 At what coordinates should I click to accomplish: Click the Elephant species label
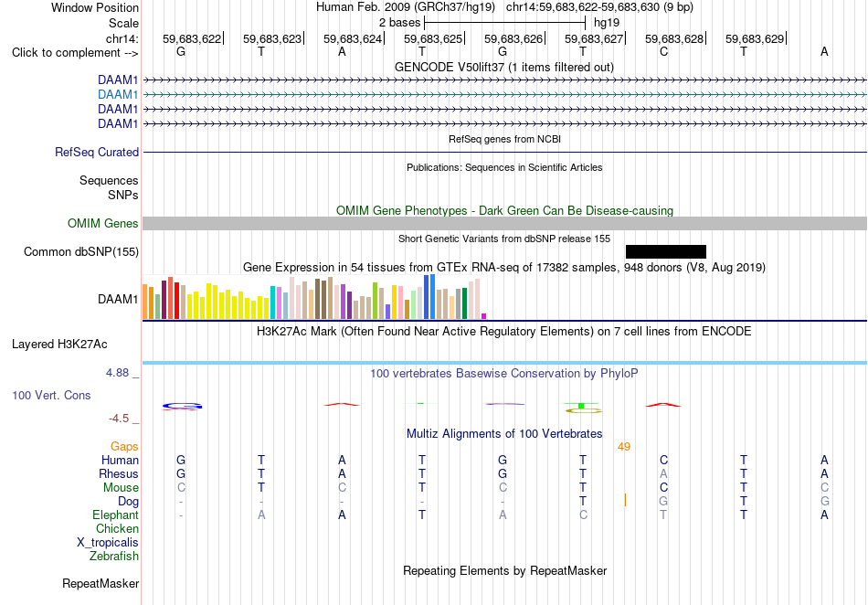click(116, 515)
